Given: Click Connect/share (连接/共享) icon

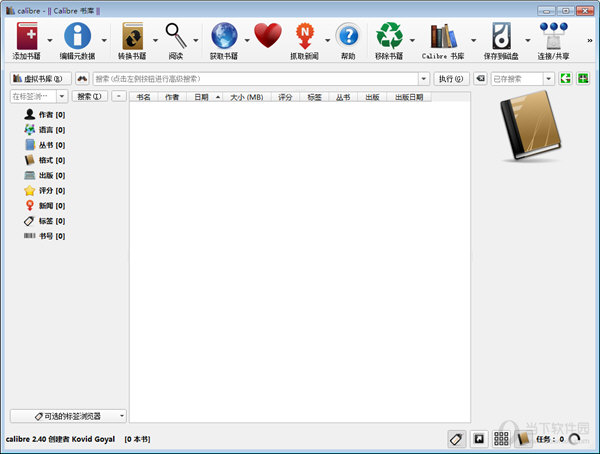Looking at the screenshot, I should [x=553, y=36].
